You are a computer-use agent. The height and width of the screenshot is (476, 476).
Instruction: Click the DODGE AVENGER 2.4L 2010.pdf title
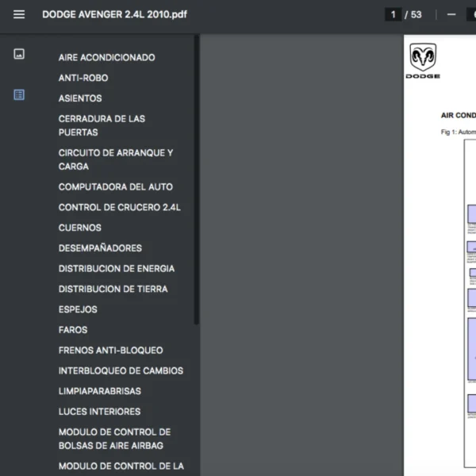click(x=114, y=14)
